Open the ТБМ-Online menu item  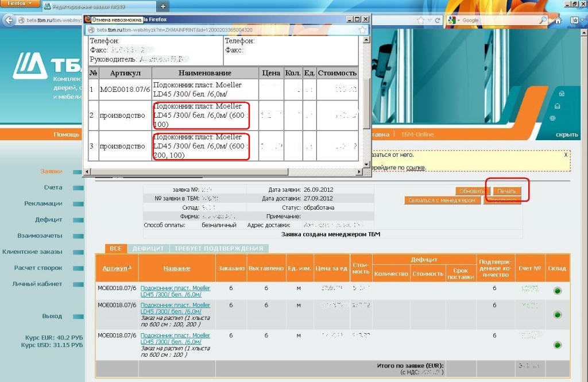417,134
